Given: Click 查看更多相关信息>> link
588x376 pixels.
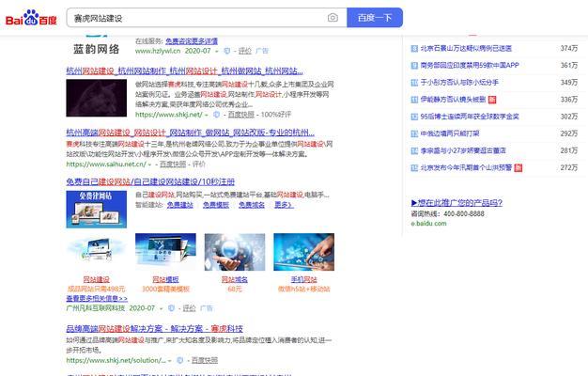Looking at the screenshot, I should (x=97, y=298).
